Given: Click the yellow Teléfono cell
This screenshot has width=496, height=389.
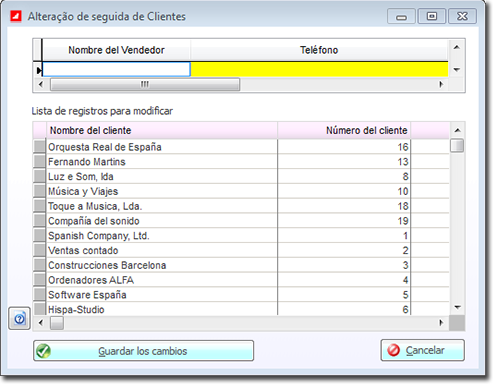Looking at the screenshot, I should [x=319, y=69].
